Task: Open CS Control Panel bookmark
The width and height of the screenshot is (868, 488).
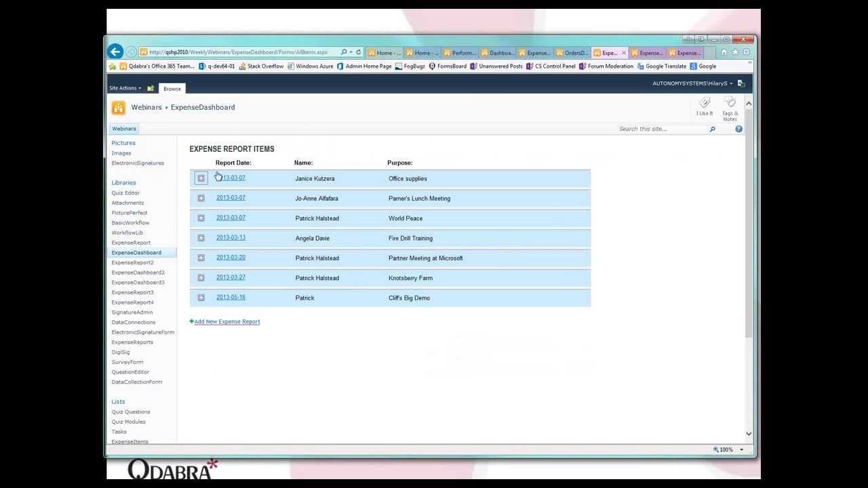Action: (x=551, y=66)
